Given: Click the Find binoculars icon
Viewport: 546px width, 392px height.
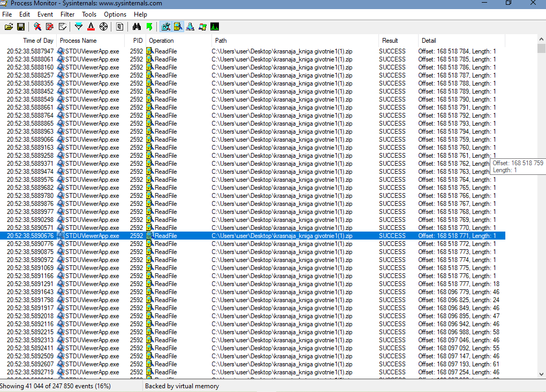Looking at the screenshot, I should 136,27.
